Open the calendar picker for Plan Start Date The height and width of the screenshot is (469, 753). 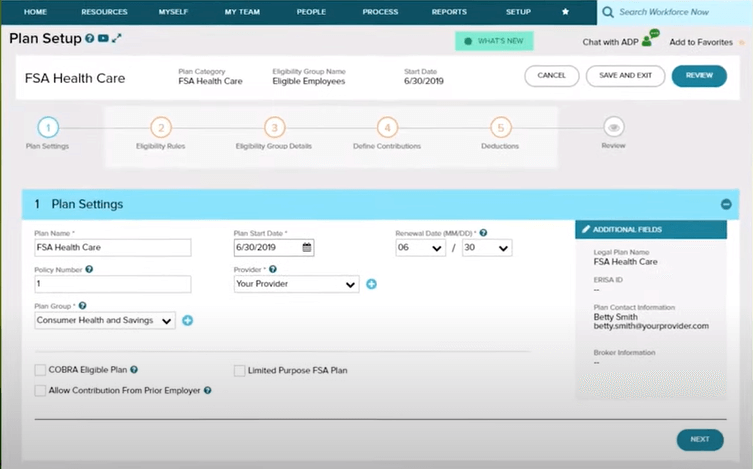coord(308,247)
